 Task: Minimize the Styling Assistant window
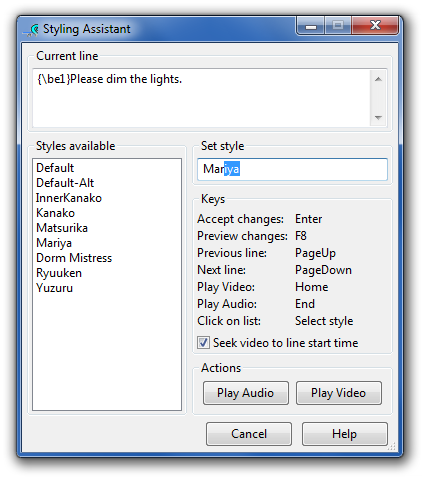310,27
